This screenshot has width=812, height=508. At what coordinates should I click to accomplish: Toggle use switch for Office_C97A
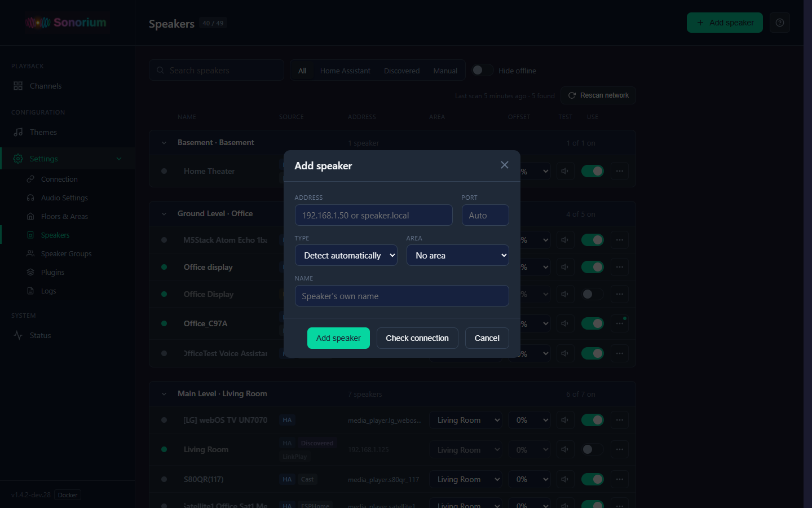(x=593, y=323)
